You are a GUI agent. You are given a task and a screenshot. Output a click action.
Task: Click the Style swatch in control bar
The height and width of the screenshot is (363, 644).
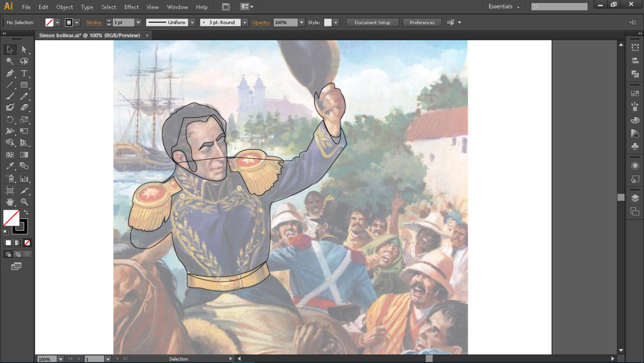(x=328, y=23)
